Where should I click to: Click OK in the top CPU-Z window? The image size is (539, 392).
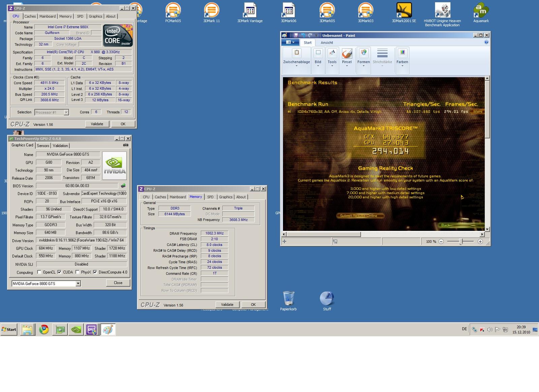coord(123,124)
